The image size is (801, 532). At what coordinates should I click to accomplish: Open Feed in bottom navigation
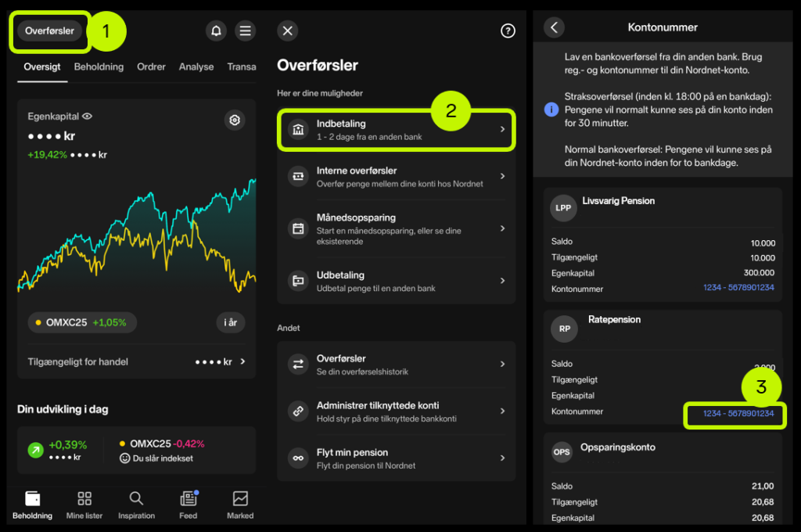click(189, 505)
